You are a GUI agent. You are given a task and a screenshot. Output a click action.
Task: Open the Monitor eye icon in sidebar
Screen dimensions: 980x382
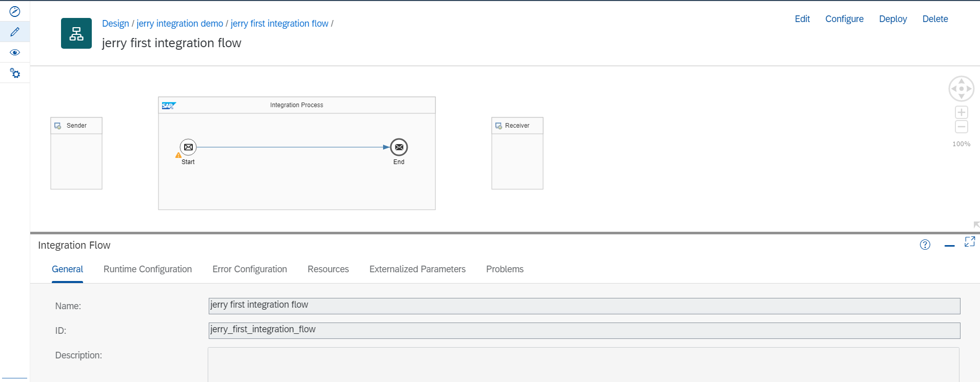click(x=15, y=52)
